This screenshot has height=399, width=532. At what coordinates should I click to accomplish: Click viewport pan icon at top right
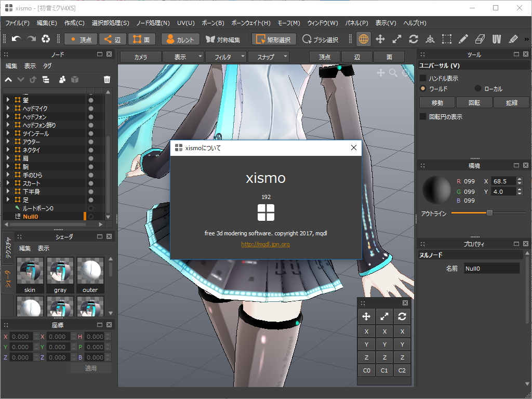point(381,73)
